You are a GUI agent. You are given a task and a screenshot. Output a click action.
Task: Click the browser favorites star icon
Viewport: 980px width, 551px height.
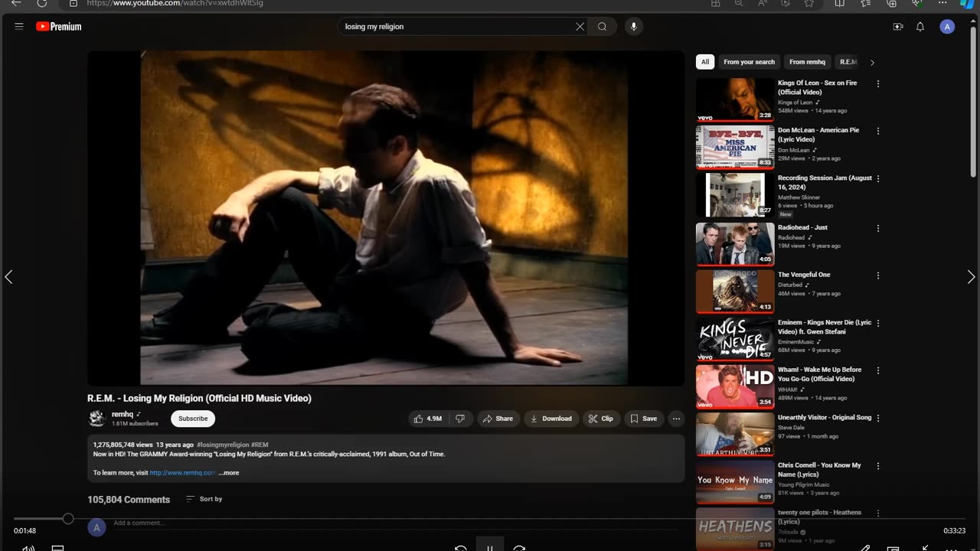(x=808, y=3)
